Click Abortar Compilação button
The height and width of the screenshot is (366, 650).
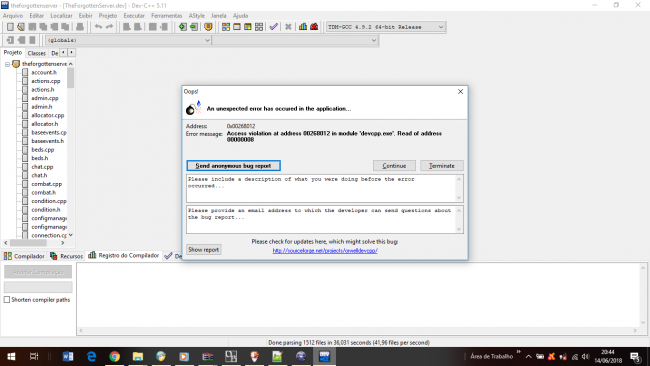38,272
